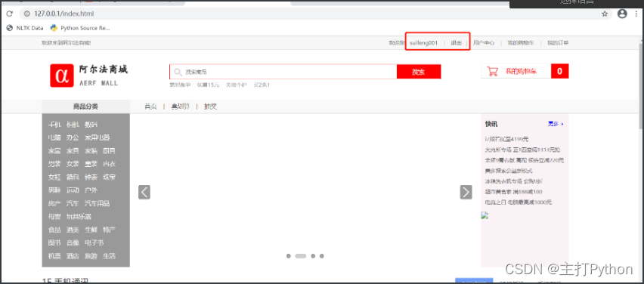Screen dimensions: 644x284
Task: Open the 抽奖 nav tab
Action: pyautogui.click(x=210, y=106)
